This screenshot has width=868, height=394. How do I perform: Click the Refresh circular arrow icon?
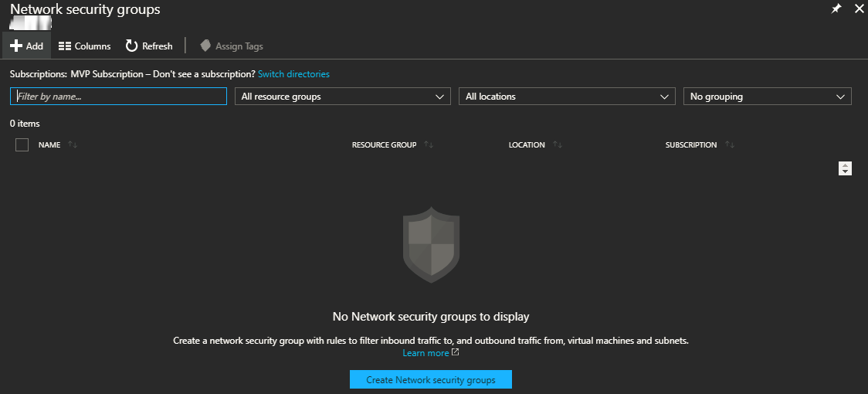131,46
